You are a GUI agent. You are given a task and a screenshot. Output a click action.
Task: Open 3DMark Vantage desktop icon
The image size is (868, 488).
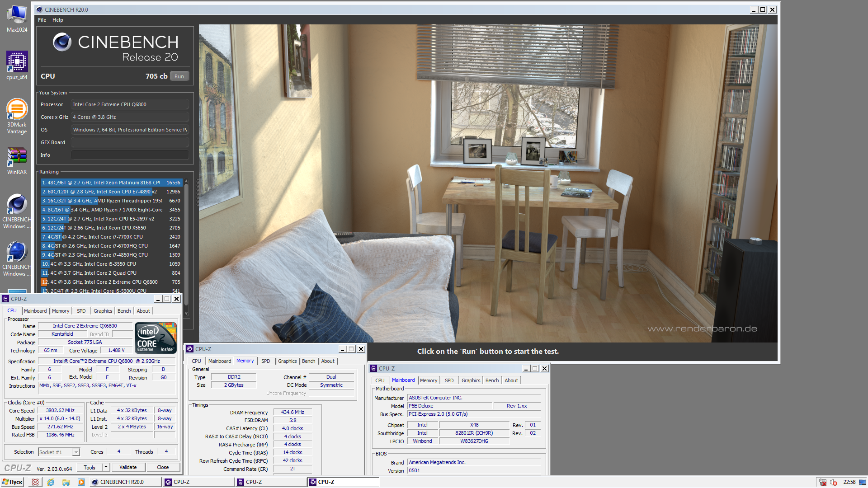point(17,117)
